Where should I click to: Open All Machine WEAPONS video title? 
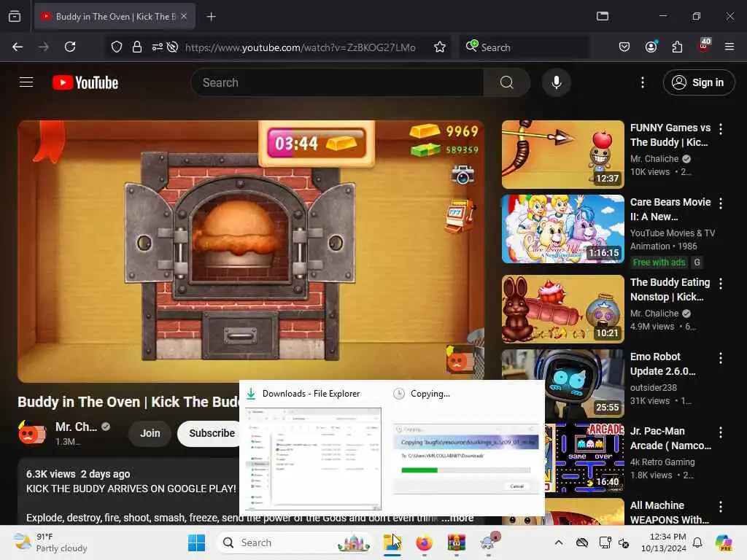670,513
